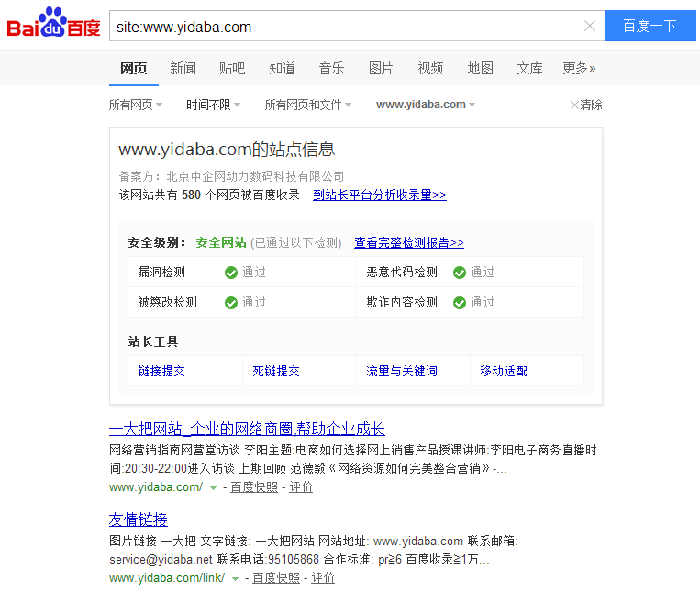Click 清除 to clear filters

pos(586,105)
